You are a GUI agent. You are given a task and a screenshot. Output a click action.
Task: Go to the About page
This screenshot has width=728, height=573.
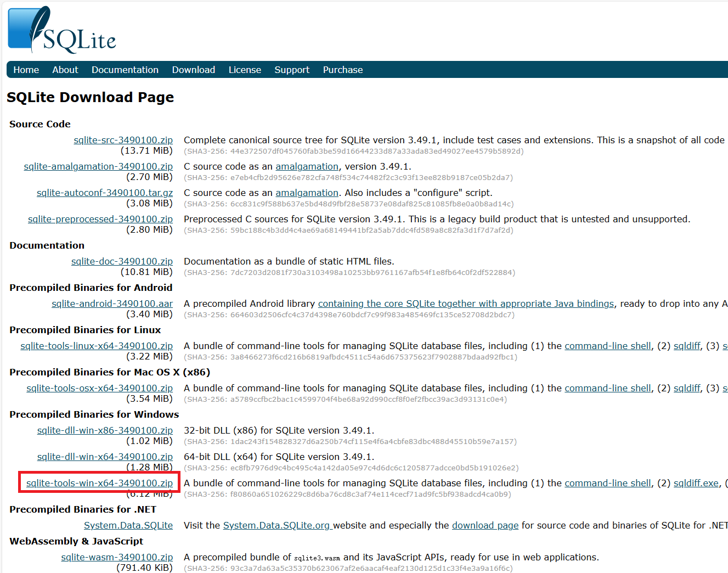tap(65, 70)
